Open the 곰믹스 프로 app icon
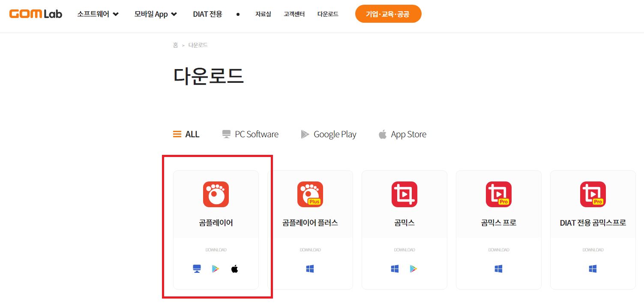 [x=499, y=194]
